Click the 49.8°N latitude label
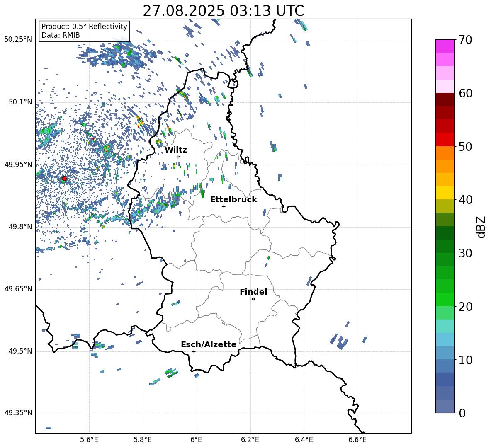 [x=20, y=227]
